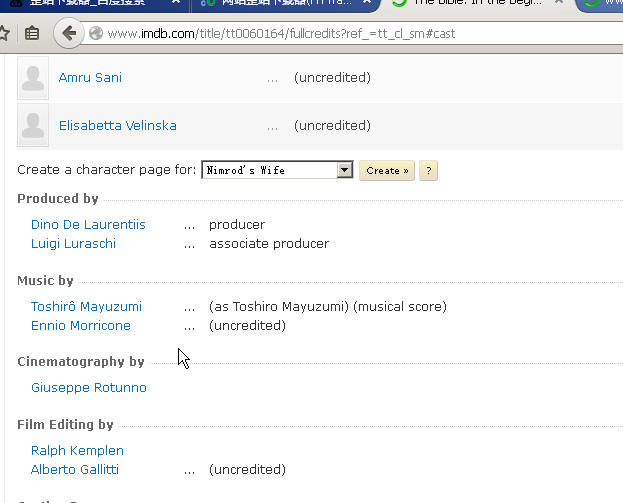The image size is (623, 503).
Task: Expand the Nimrod's Wife character dropdown
Action: click(x=277, y=170)
